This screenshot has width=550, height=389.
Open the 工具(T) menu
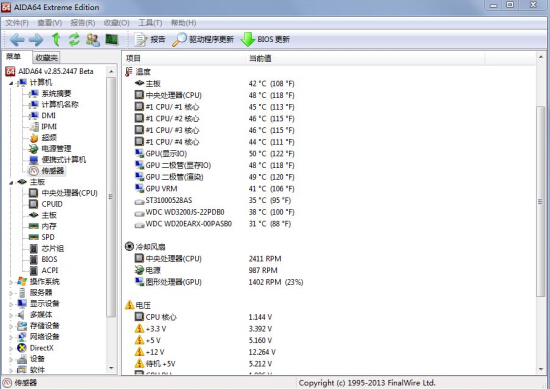point(150,23)
